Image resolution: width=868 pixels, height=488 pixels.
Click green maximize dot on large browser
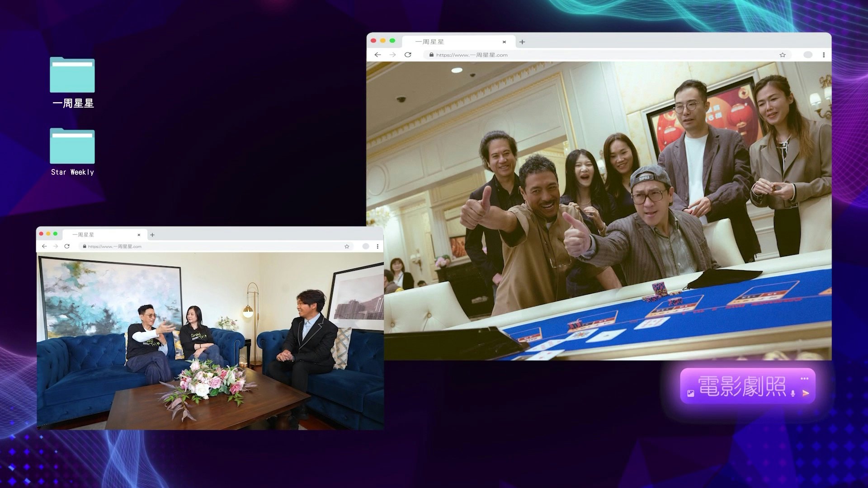392,41
